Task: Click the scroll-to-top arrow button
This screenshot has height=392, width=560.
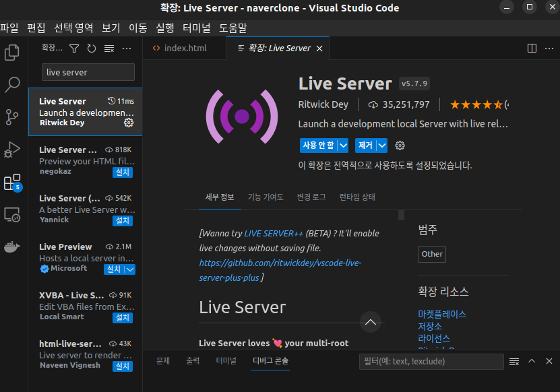Action: tap(371, 322)
